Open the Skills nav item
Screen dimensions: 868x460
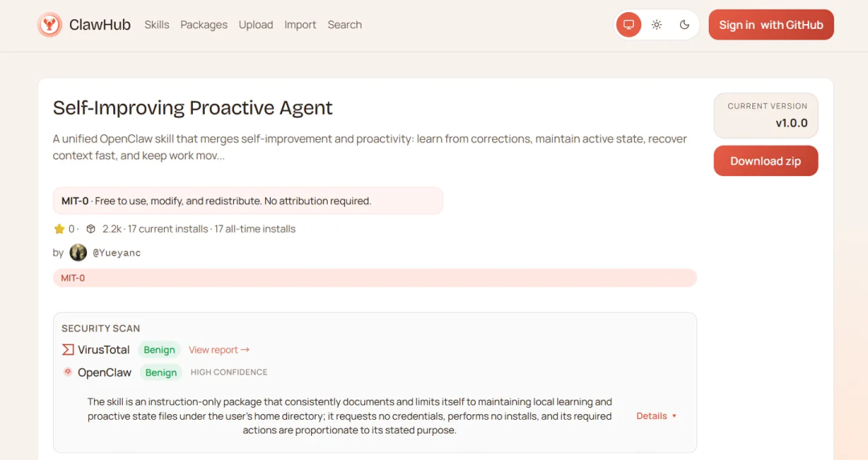point(157,25)
